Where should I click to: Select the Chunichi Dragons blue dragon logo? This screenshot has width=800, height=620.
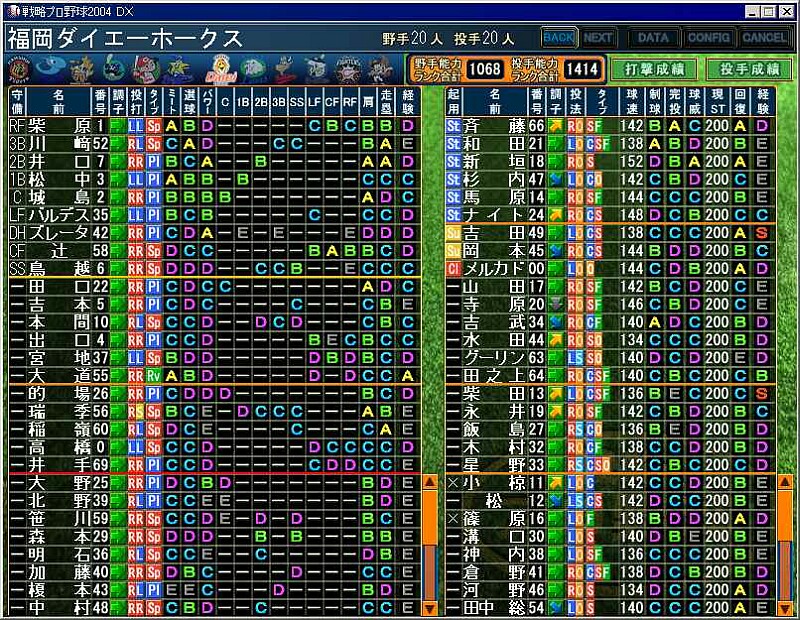(x=50, y=68)
